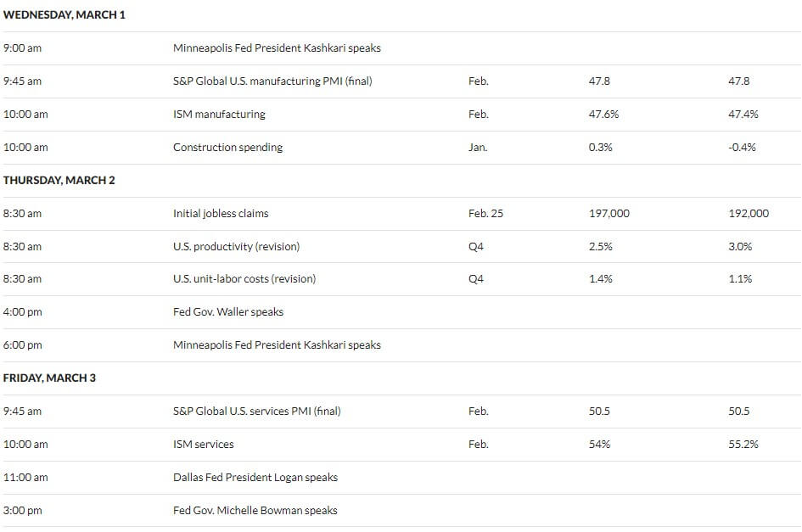Click the 197,000 jobless claims value

pyautogui.click(x=609, y=213)
